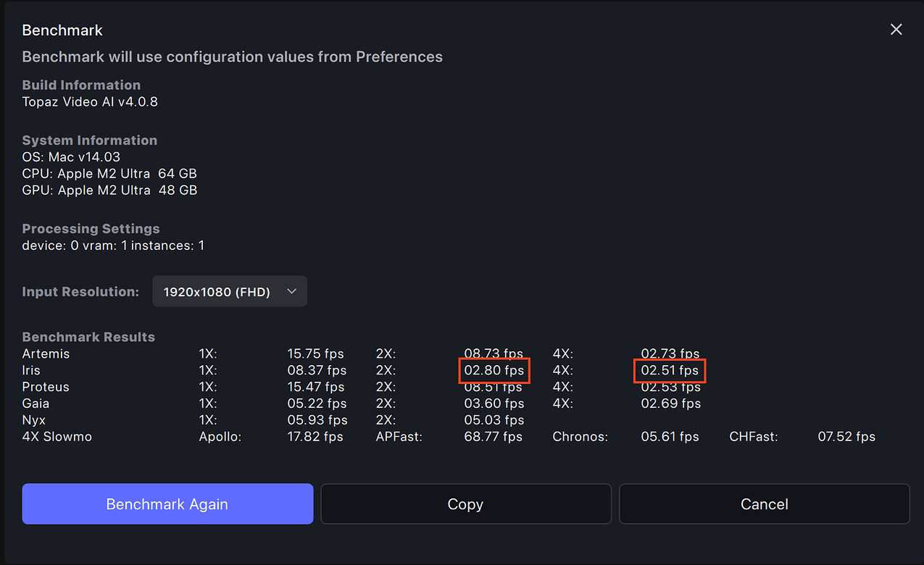Click the CHFast fps value

point(846,436)
